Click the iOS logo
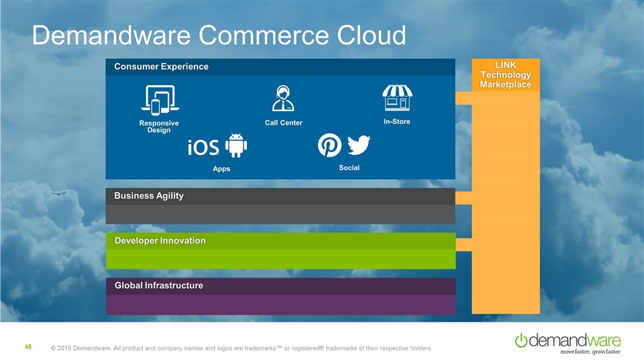 click(x=203, y=147)
